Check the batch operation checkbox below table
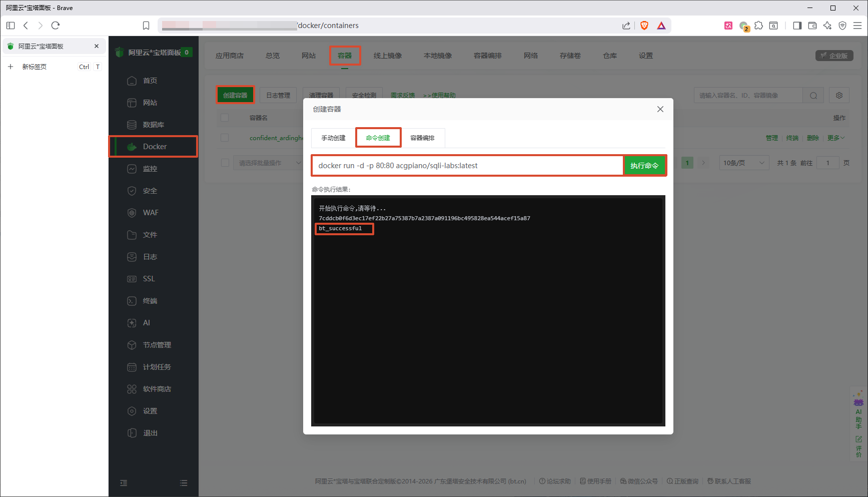The width and height of the screenshot is (868, 497). (225, 163)
